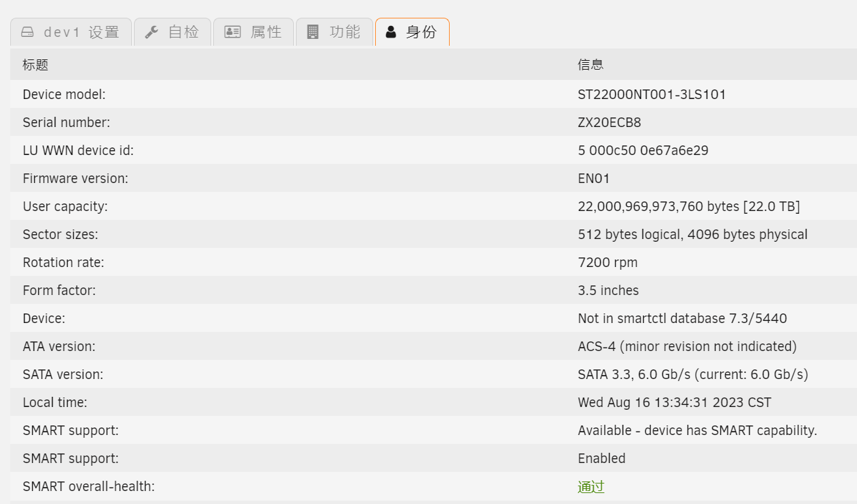The image size is (857, 504).
Task: Open the dev1 设置 tab
Action: pyautogui.click(x=70, y=32)
